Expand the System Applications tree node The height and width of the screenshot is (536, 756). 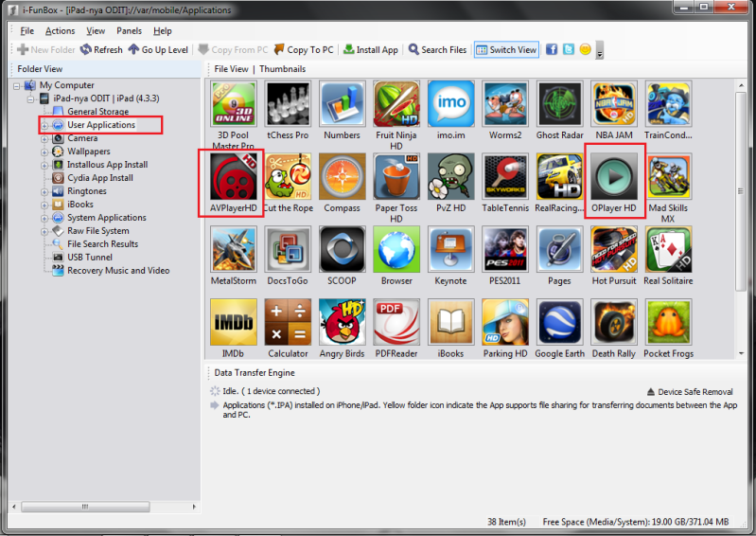[44, 218]
